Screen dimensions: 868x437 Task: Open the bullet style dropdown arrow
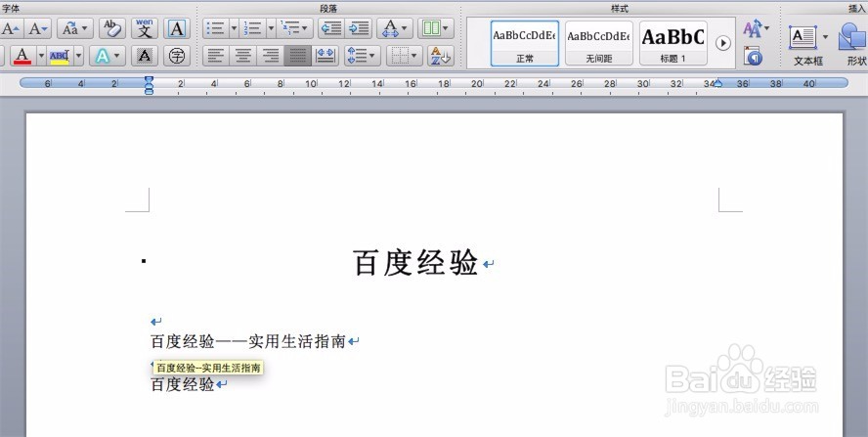point(234,28)
